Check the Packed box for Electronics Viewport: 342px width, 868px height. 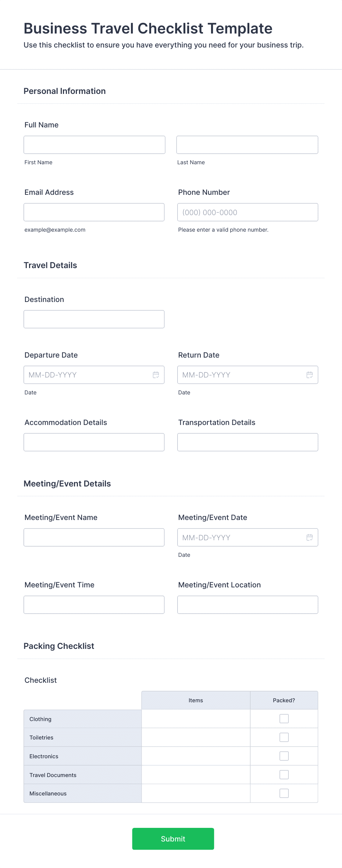click(284, 756)
